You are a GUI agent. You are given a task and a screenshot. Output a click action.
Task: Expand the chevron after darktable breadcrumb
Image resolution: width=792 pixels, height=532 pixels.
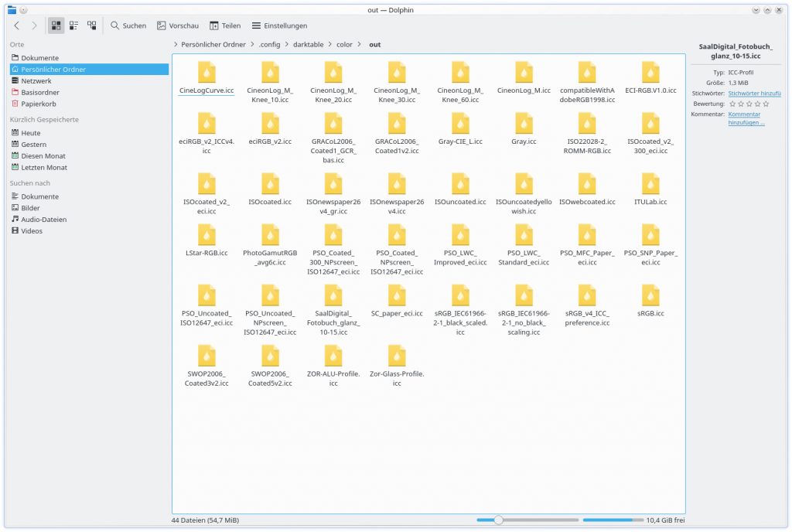330,45
